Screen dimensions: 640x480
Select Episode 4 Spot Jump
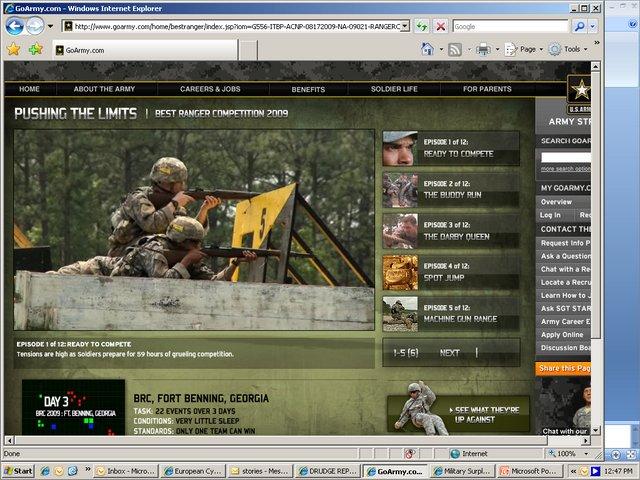coord(451,273)
